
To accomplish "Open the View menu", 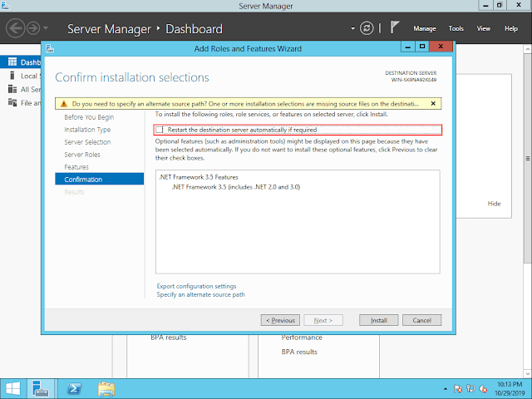I will pos(484,28).
